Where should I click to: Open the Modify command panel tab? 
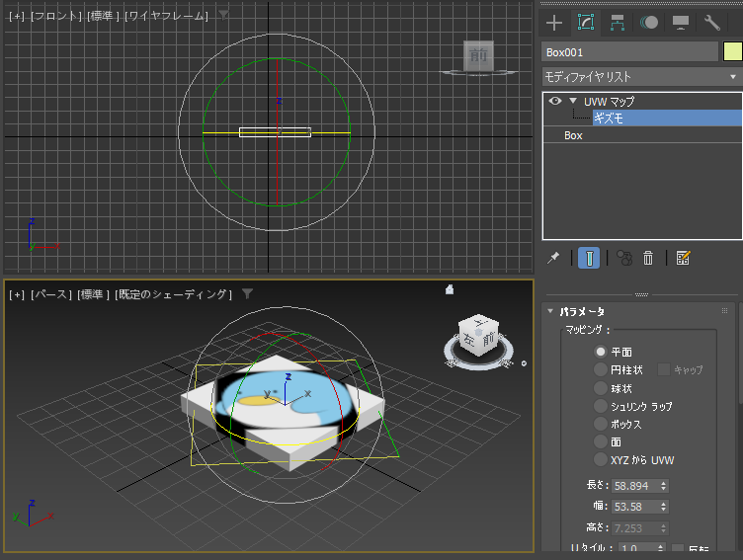pos(586,23)
